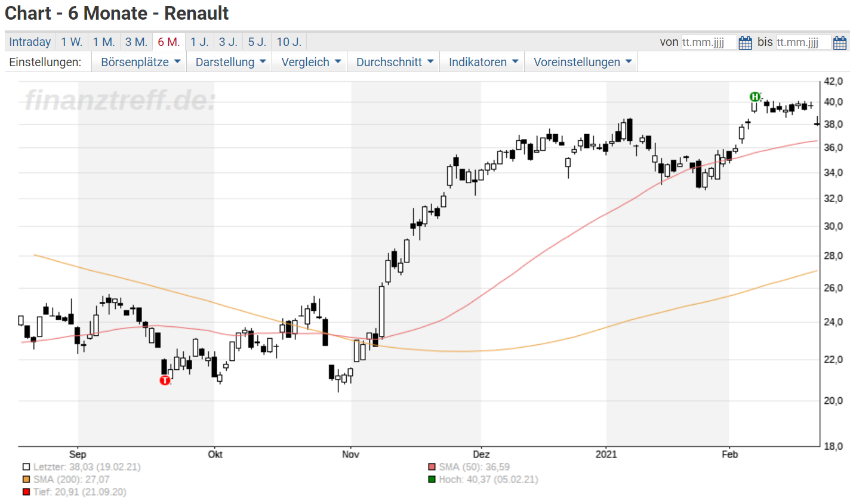Select the 10 J. time range tab
This screenshot has height=504, width=850.
click(x=289, y=42)
